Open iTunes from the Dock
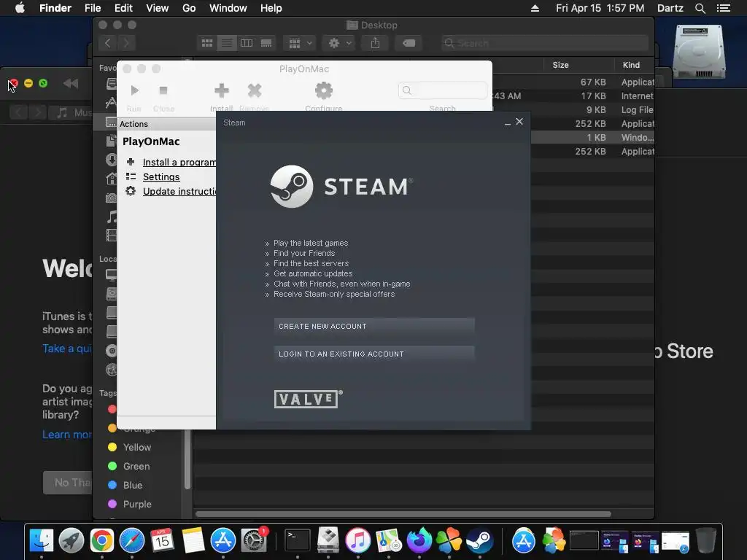Screen dimensions: 747x560 357,540
